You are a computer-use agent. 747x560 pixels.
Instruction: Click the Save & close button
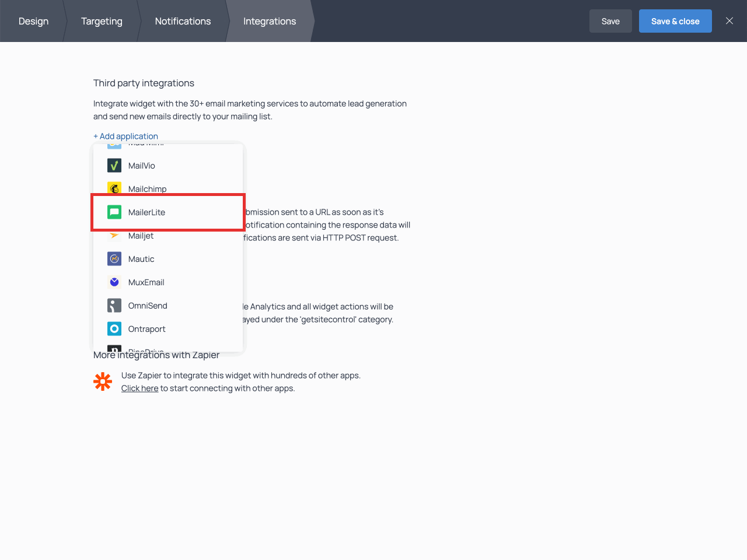click(x=675, y=21)
